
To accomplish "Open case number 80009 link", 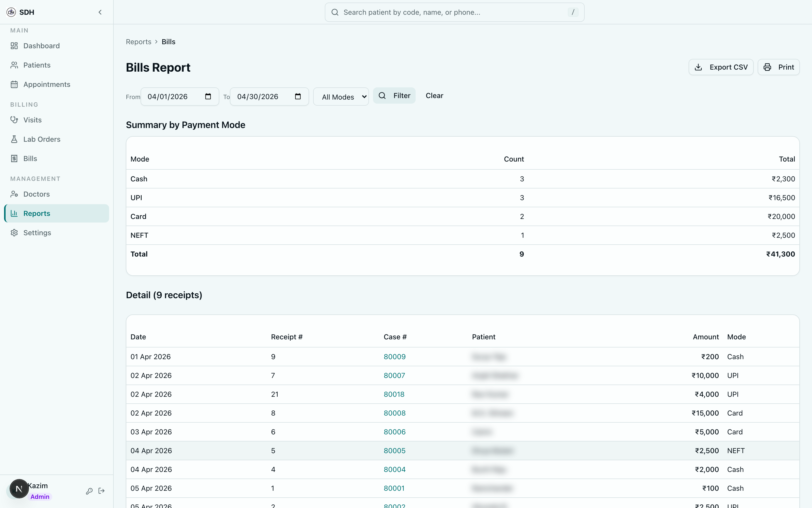I will click(395, 357).
